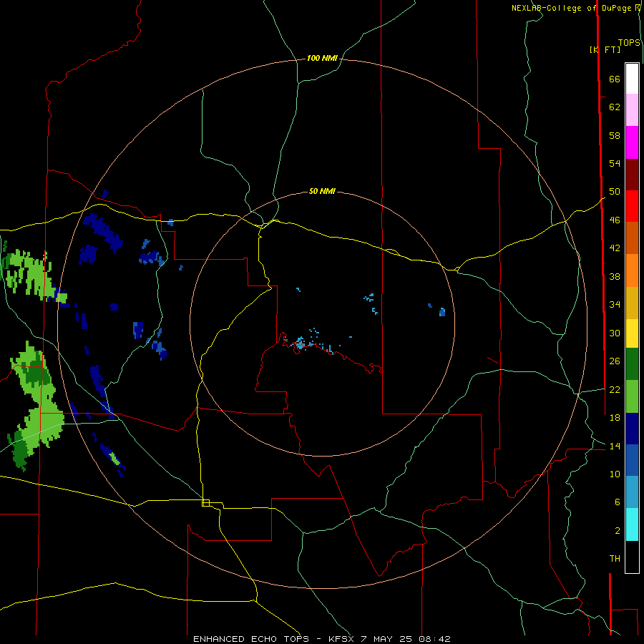This screenshot has width=644, height=644.
Task: Click legend value 50
Action: 615,192
